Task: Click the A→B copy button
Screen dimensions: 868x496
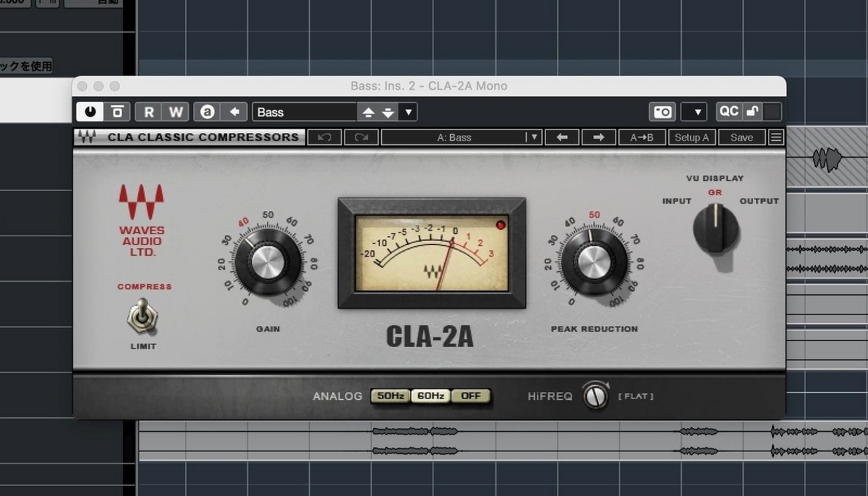Action: [x=642, y=138]
